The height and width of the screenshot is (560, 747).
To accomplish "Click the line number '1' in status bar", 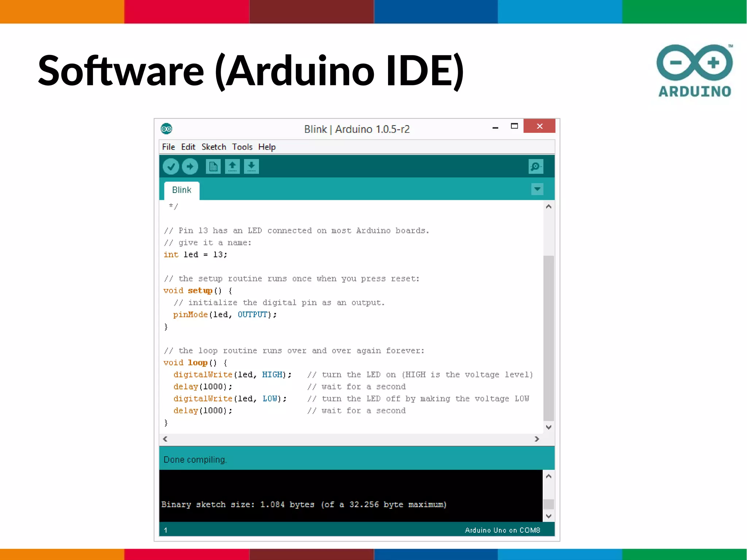I will point(166,530).
